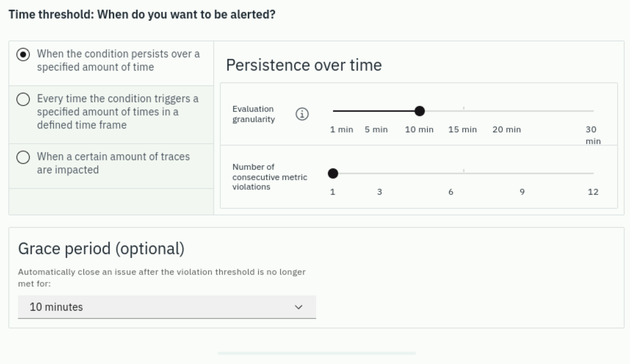Click the consecutive metric violations slider handle
This screenshot has height=364, width=630.
[x=333, y=174]
